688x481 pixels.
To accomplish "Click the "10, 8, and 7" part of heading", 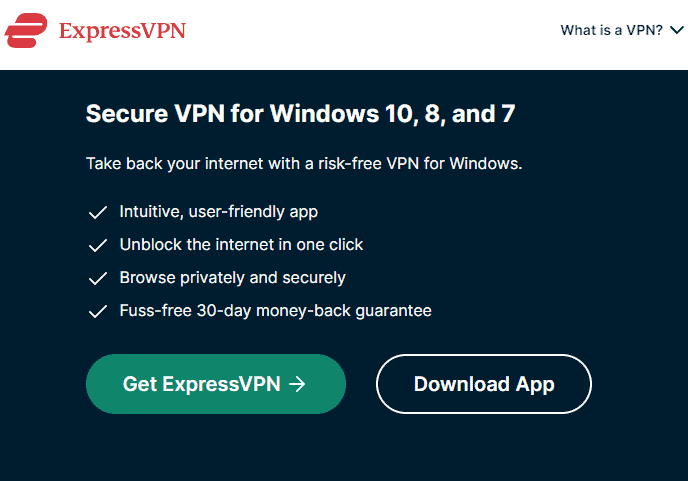I will point(450,114).
